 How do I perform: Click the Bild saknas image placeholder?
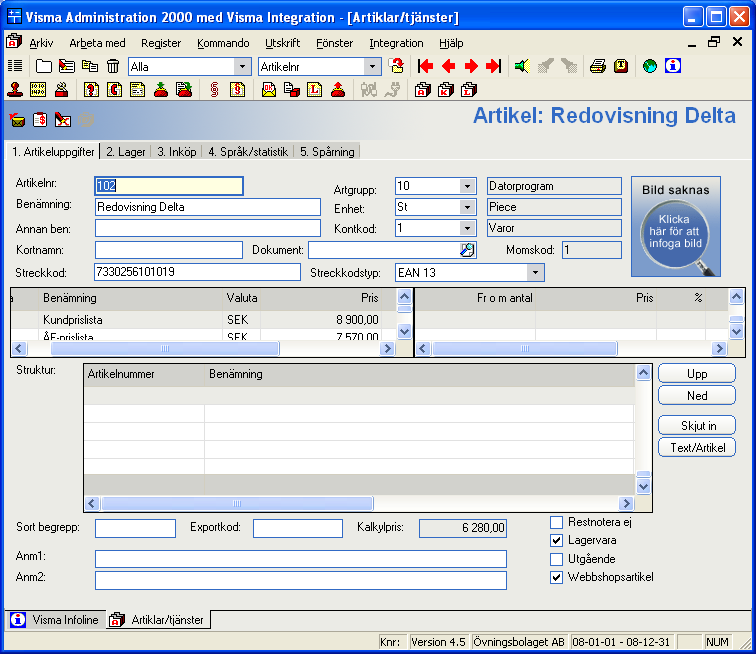pyautogui.click(x=676, y=226)
